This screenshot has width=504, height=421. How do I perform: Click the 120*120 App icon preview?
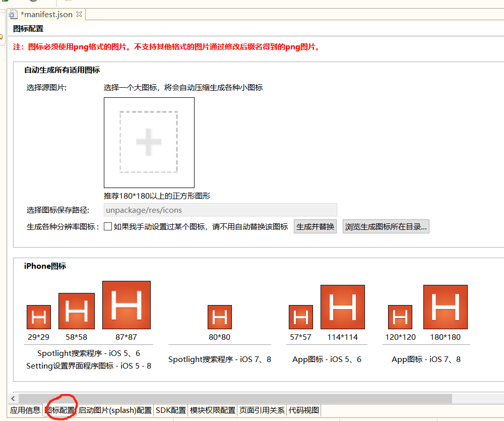(x=400, y=316)
